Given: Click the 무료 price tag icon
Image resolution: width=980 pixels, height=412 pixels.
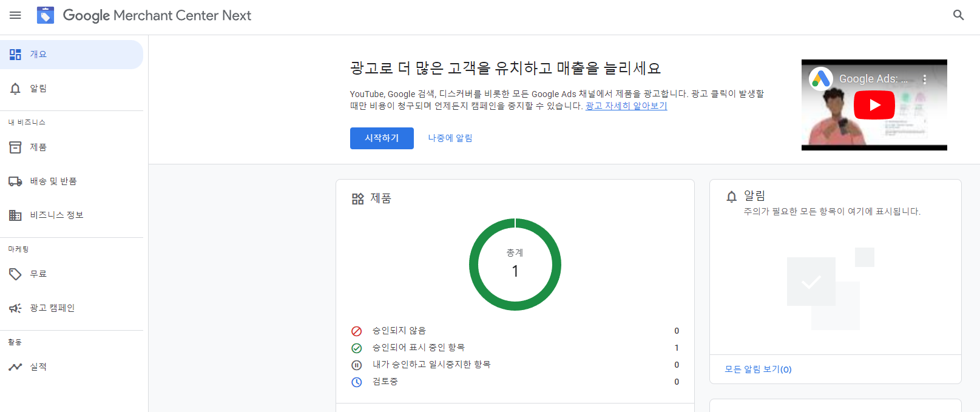Looking at the screenshot, I should point(15,274).
